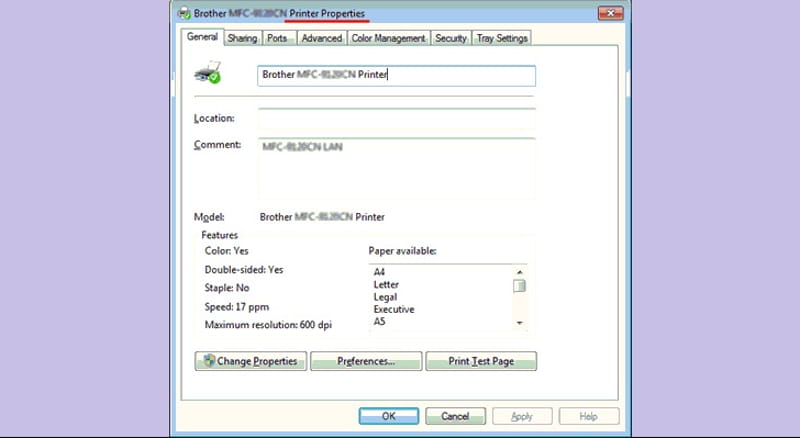800x438 pixels.
Task: Click the printer icon in title bar
Action: click(x=184, y=13)
